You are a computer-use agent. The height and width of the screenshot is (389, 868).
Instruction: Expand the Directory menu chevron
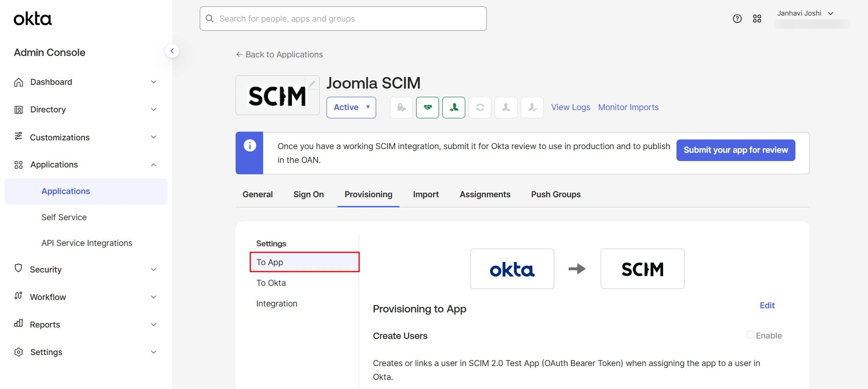[154, 110]
